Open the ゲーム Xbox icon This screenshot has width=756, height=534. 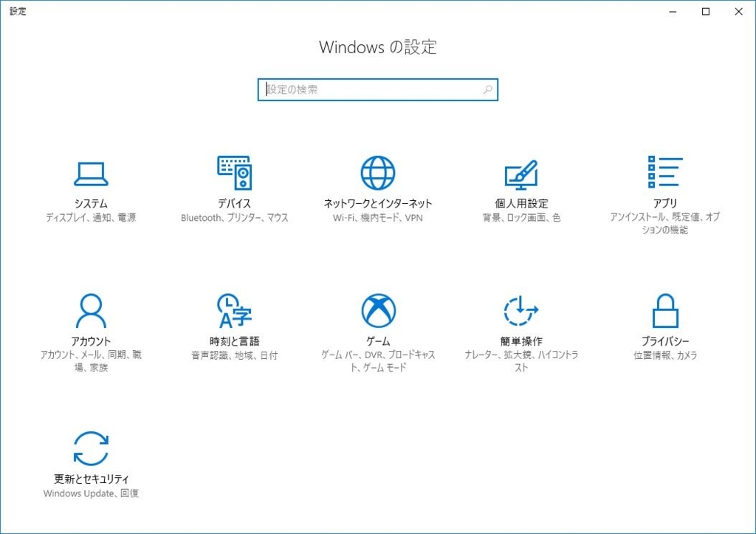[x=379, y=311]
